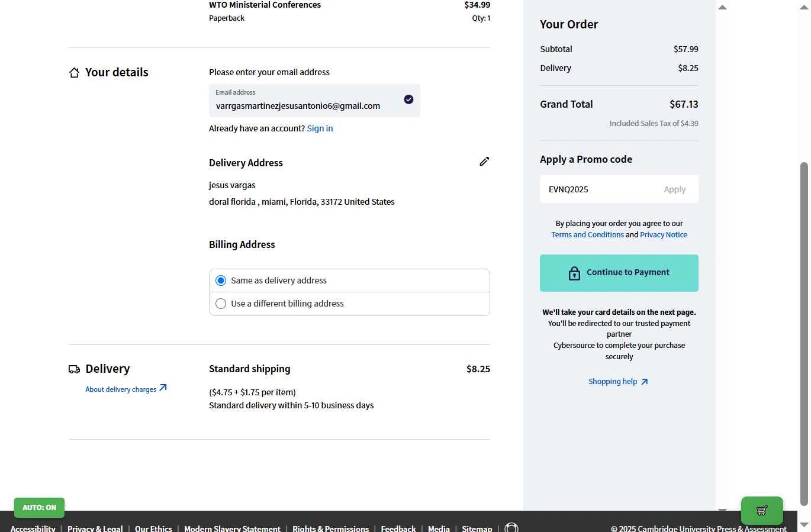Click the Standard shipping $8.25 price

pyautogui.click(x=478, y=369)
